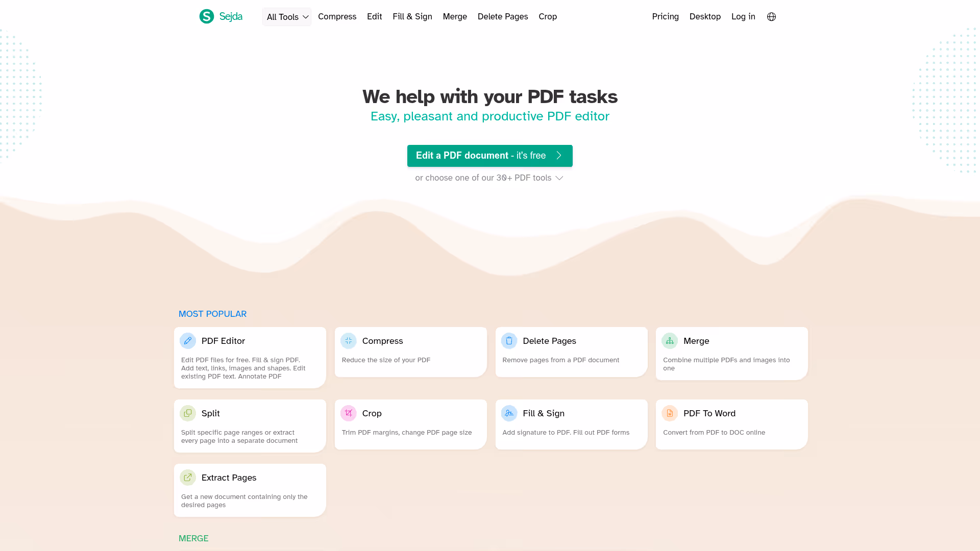The height and width of the screenshot is (551, 980).
Task: Open the Compress menu item
Action: coord(337,16)
